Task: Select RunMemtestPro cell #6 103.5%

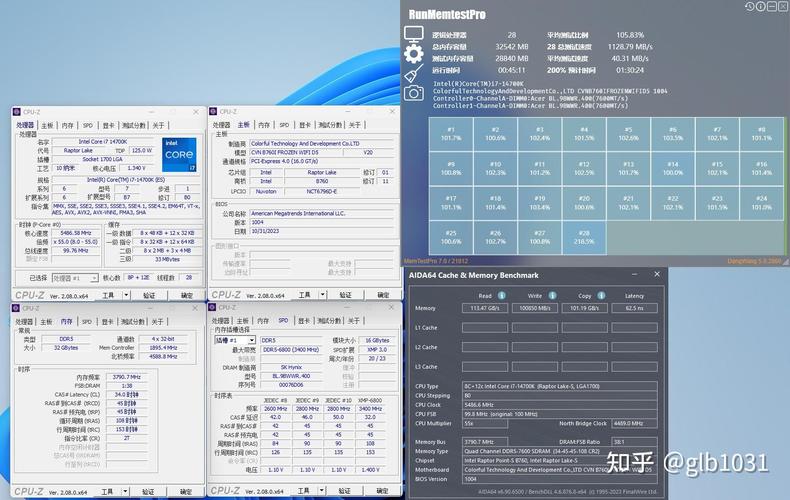Action: 673,134
